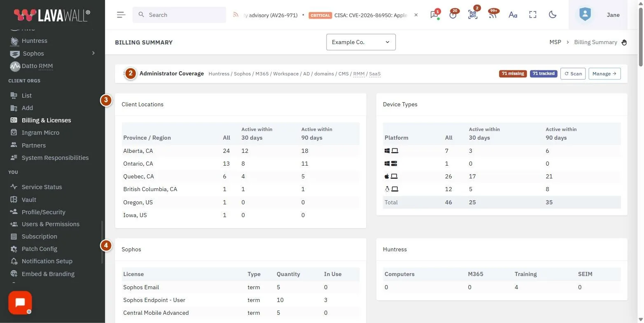644x323 pixels.
Task: Click the User name Jane
Action: click(613, 15)
